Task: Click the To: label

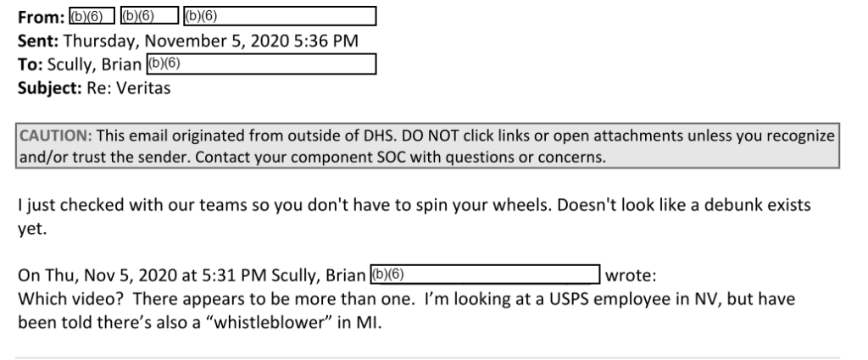Action: click(x=30, y=64)
